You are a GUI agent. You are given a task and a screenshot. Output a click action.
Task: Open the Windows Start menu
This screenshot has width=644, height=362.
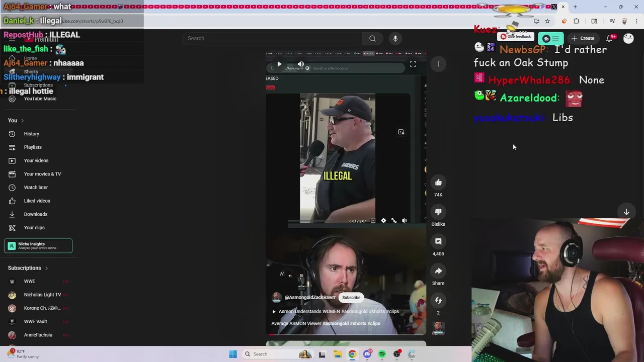pyautogui.click(x=233, y=354)
